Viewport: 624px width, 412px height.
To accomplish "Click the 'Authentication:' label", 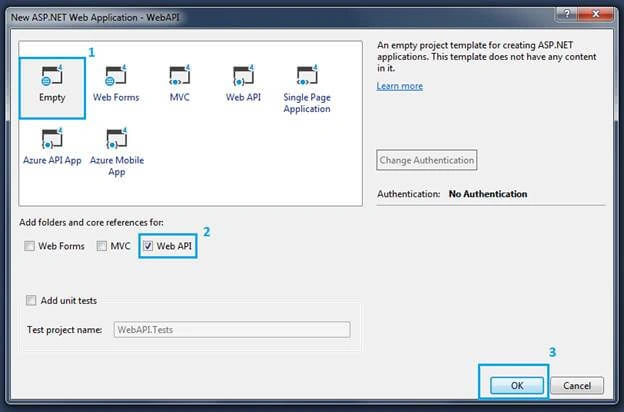I will pyautogui.click(x=409, y=194).
